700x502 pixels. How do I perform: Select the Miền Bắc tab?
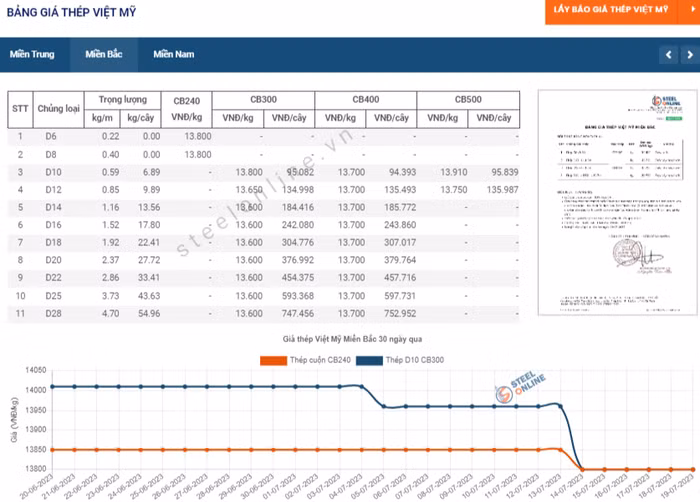pyautogui.click(x=104, y=54)
